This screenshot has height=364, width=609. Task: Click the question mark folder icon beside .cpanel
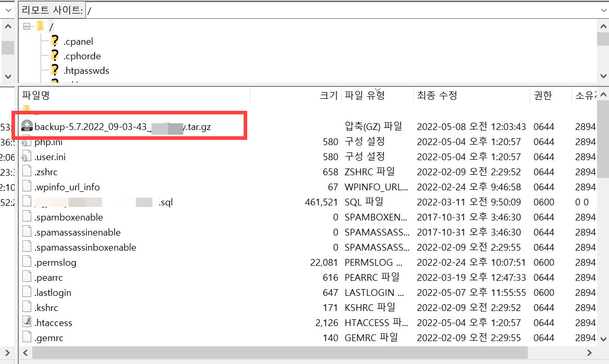click(x=54, y=41)
